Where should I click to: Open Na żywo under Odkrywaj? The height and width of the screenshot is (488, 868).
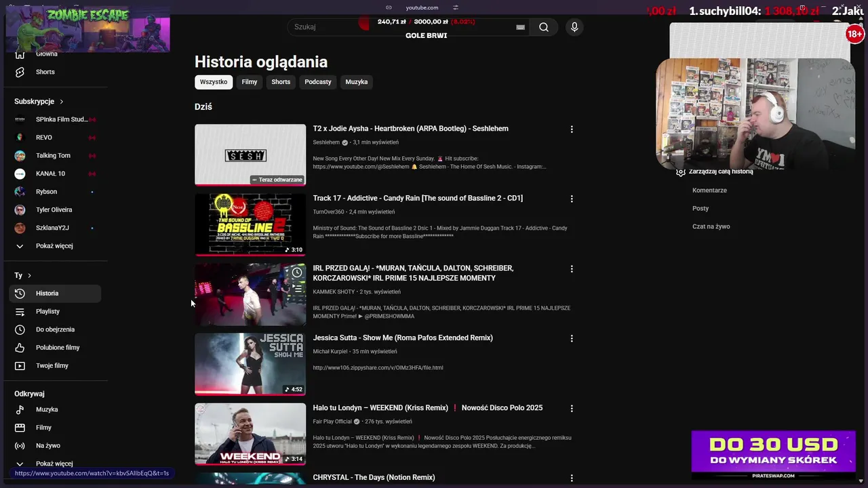click(55, 446)
